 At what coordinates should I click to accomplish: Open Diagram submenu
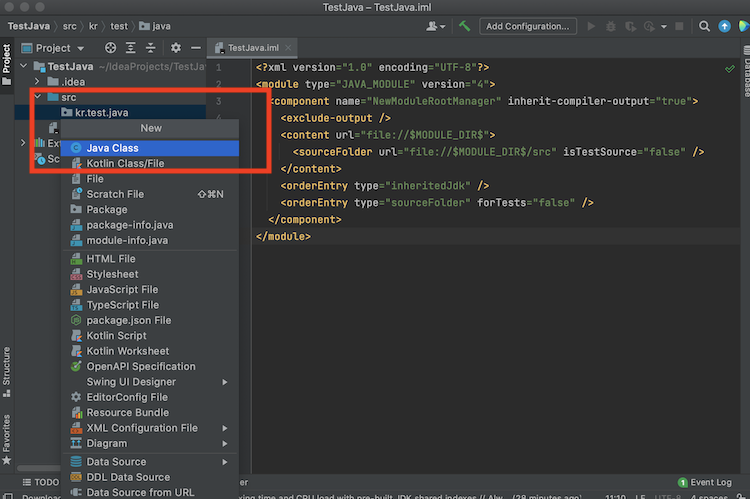pyautogui.click(x=150, y=443)
